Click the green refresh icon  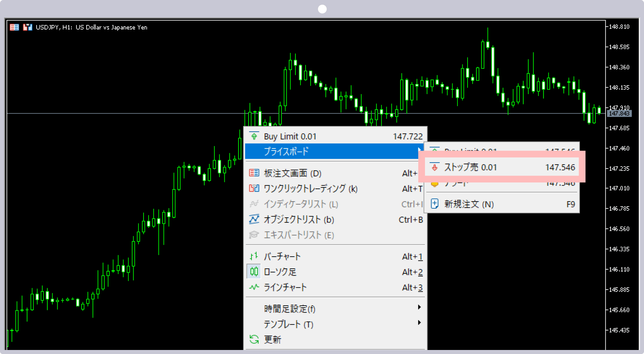254,339
